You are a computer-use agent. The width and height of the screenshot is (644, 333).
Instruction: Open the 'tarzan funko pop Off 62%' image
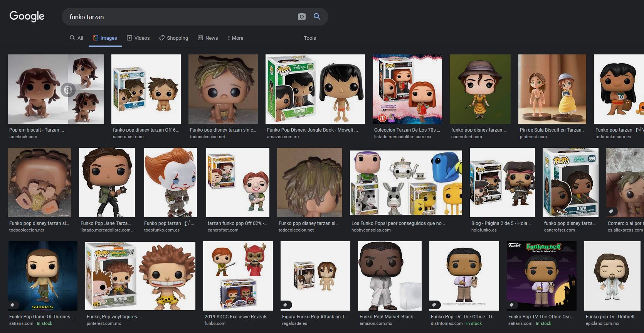point(238,183)
